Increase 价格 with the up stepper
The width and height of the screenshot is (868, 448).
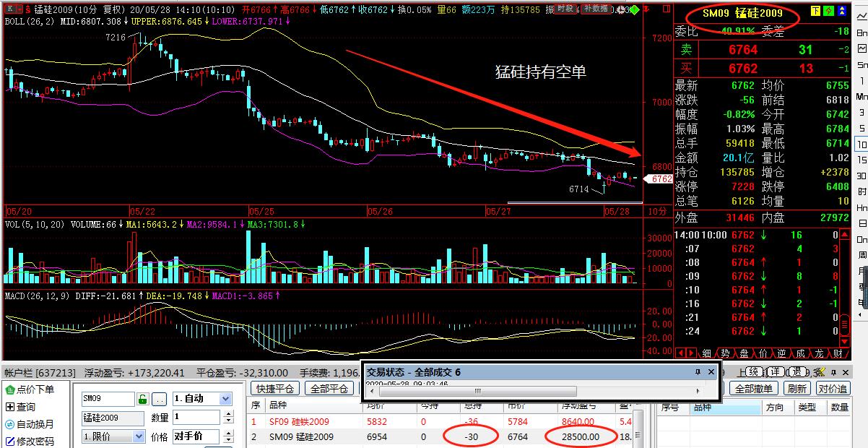pyautogui.click(x=229, y=433)
